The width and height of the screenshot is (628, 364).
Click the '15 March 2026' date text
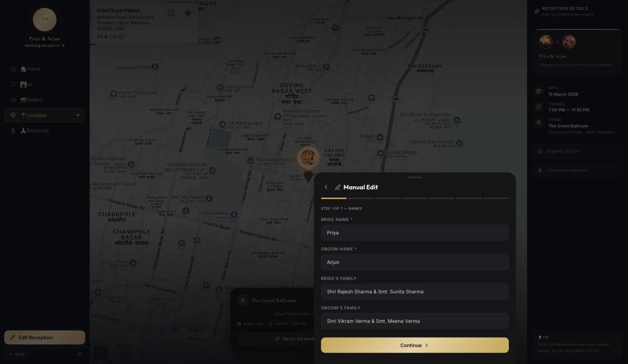click(563, 94)
